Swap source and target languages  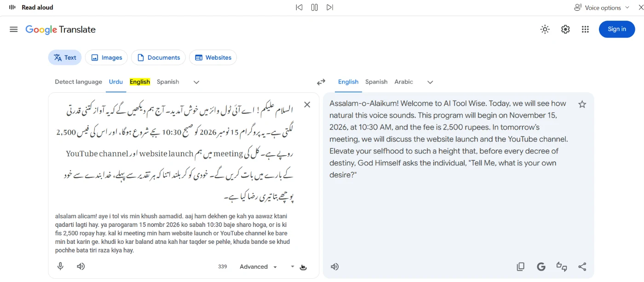point(321,82)
